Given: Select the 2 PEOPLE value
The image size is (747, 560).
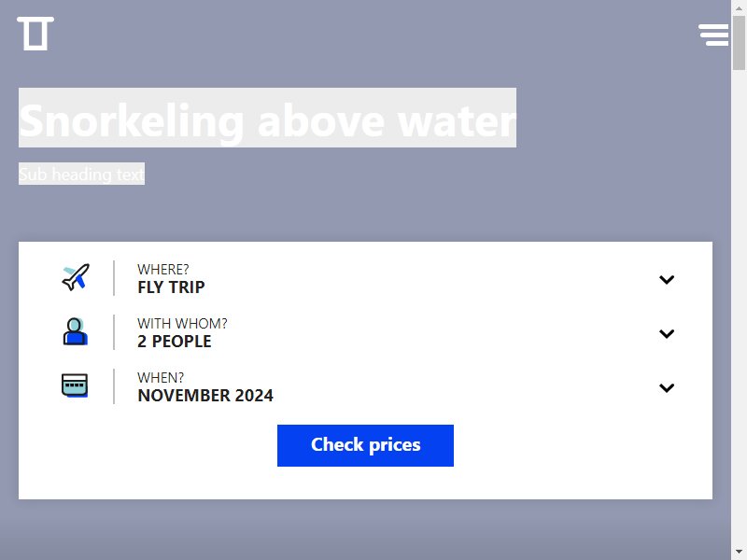Looking at the screenshot, I should (x=175, y=342).
